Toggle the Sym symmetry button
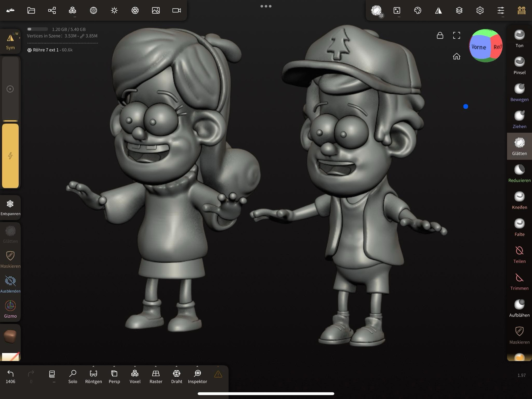Screen dimensions: 532x399 (x=10, y=41)
